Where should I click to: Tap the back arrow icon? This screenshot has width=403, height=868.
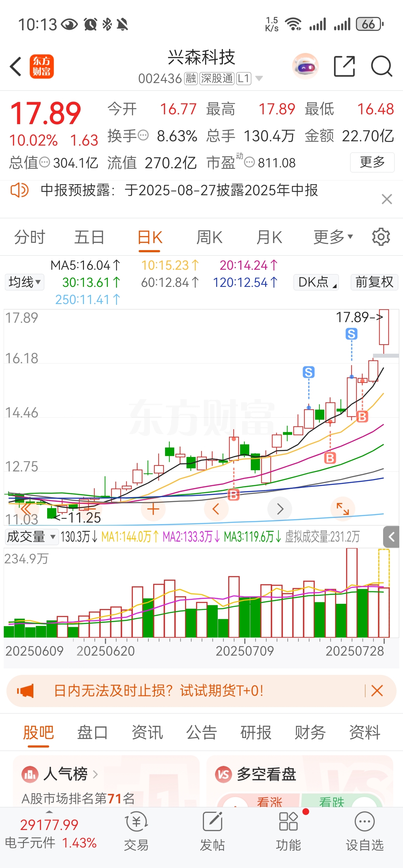[x=16, y=67]
